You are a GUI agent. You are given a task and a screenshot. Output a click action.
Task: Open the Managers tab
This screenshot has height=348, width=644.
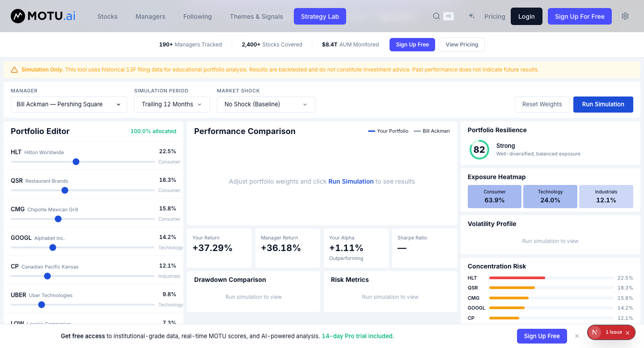pos(150,17)
